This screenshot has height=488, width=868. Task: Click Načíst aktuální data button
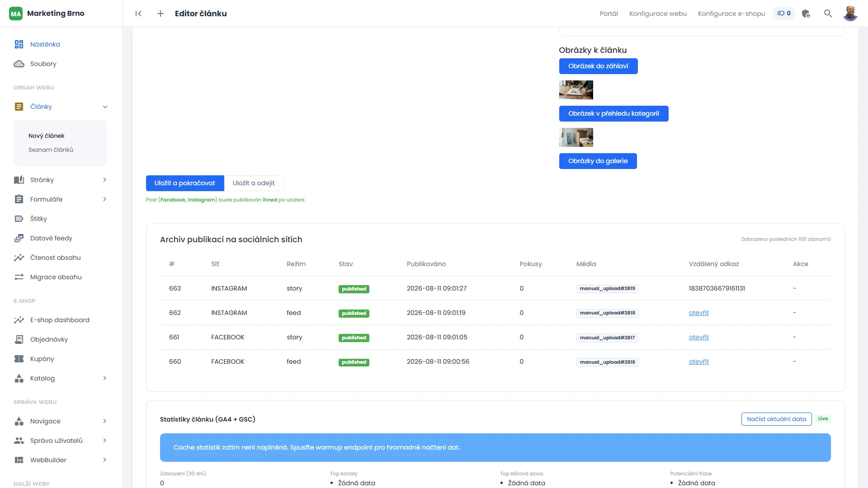pyautogui.click(x=776, y=419)
